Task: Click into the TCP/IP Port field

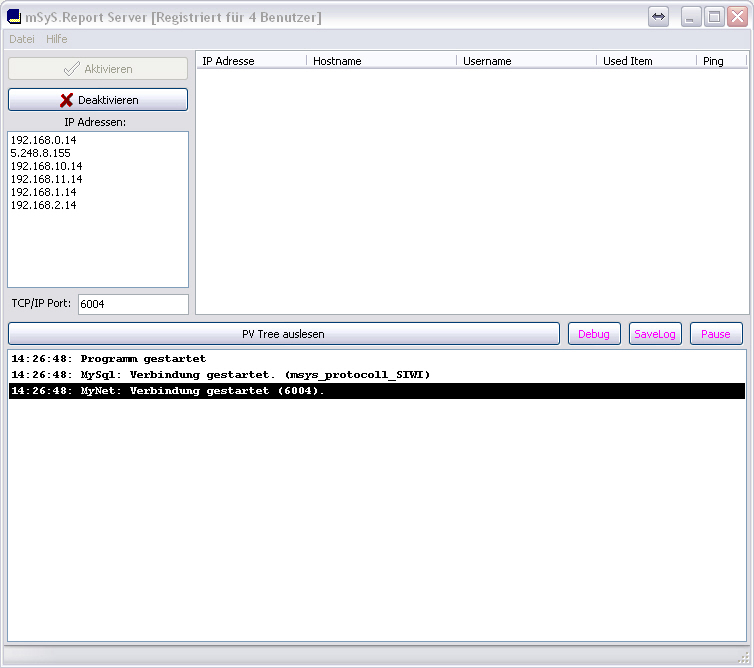Action: pyautogui.click(x=132, y=304)
